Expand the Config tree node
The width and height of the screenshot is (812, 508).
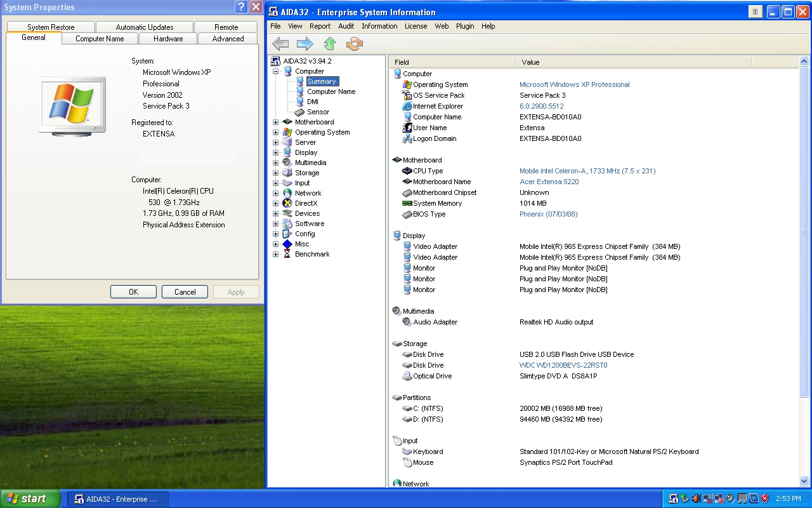coord(276,234)
